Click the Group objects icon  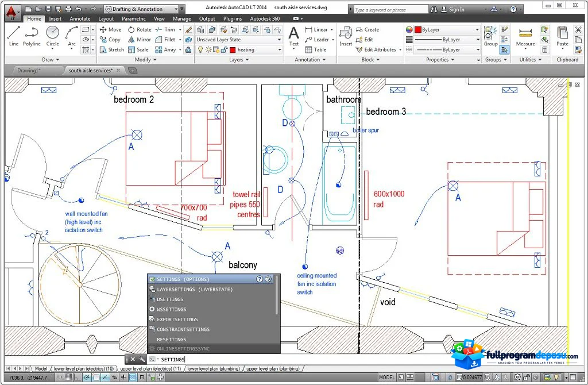pos(490,36)
